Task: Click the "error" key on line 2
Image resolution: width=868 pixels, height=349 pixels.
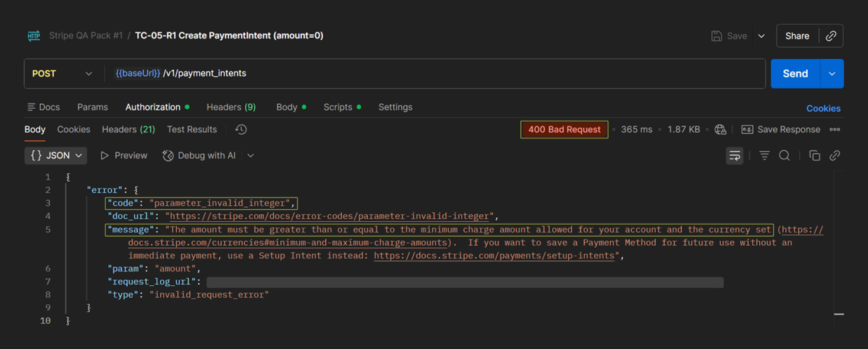Action: point(104,190)
